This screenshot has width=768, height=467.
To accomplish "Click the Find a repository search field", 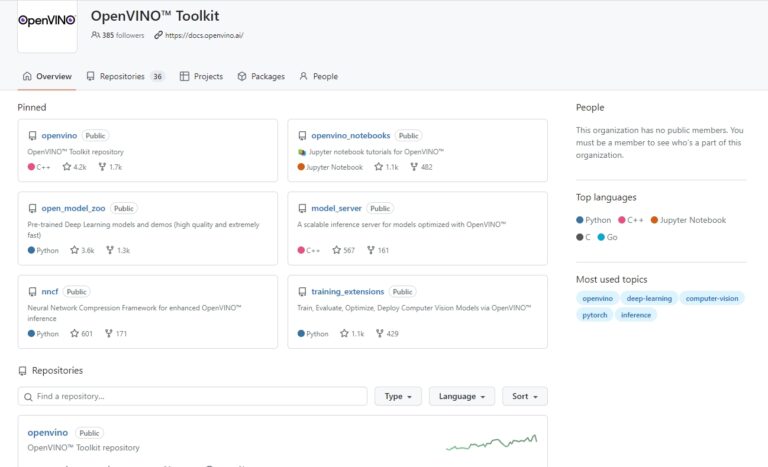I will tap(192, 396).
